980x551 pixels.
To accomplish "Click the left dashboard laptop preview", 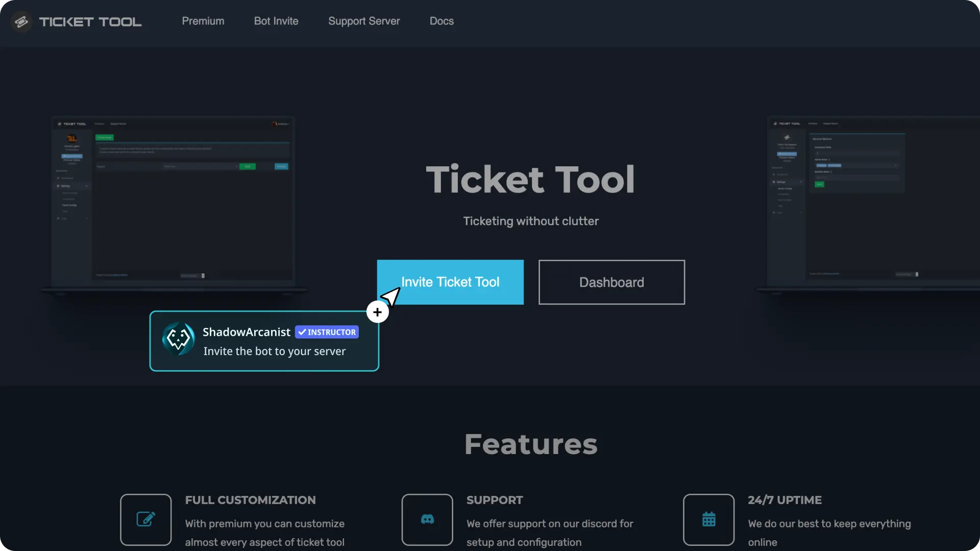I will coord(174,205).
